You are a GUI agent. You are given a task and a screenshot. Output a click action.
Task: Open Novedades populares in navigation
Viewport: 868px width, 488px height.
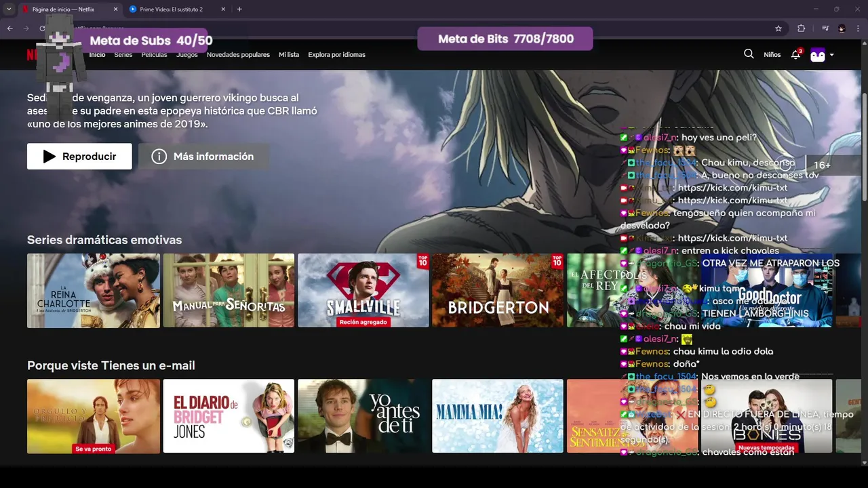(x=238, y=55)
